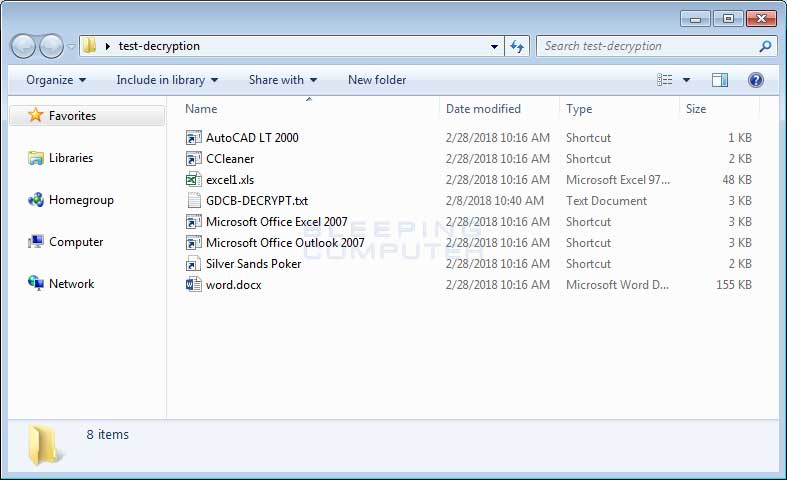Click the Network globe icon
Screen dimensions: 787x480
coord(35,283)
